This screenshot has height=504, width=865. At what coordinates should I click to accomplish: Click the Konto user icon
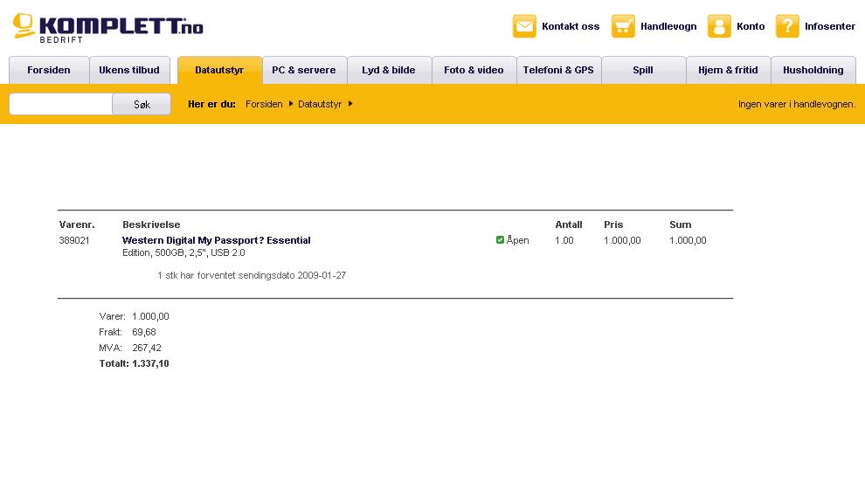click(719, 26)
